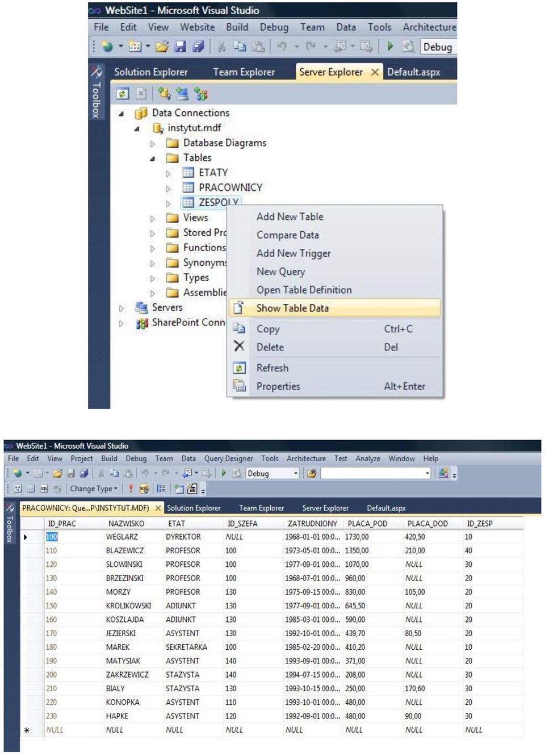Click Server Explorer Stop Refresh icon

(x=141, y=94)
